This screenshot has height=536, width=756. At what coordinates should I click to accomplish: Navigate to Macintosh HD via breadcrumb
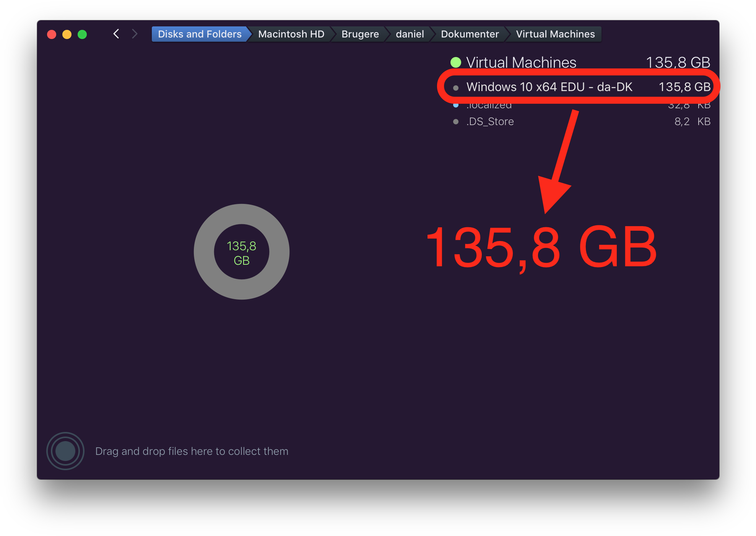[x=291, y=34]
